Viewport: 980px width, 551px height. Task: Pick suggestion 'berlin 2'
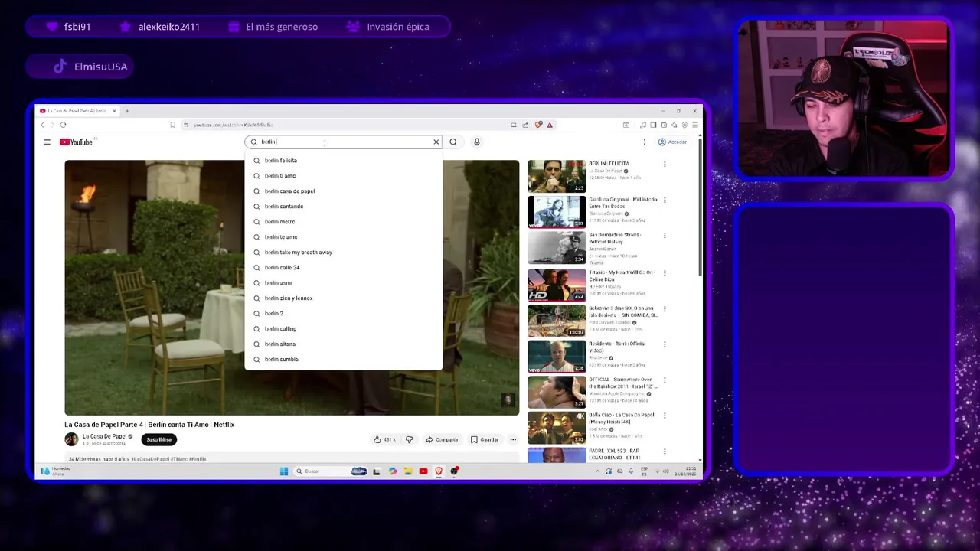tap(343, 314)
